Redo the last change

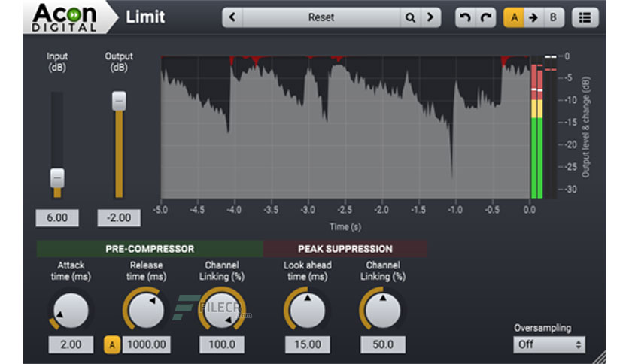486,17
